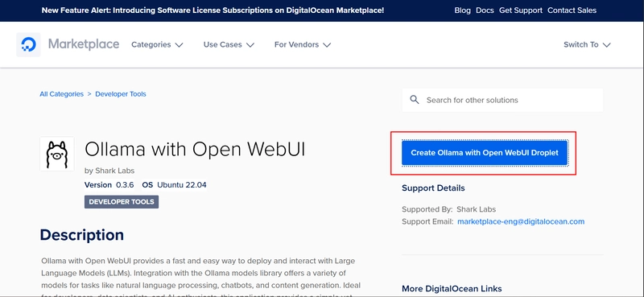Image resolution: width=644 pixels, height=297 pixels.
Task: Open the Developer Tools breadcrumb link
Action: pyautogui.click(x=121, y=94)
